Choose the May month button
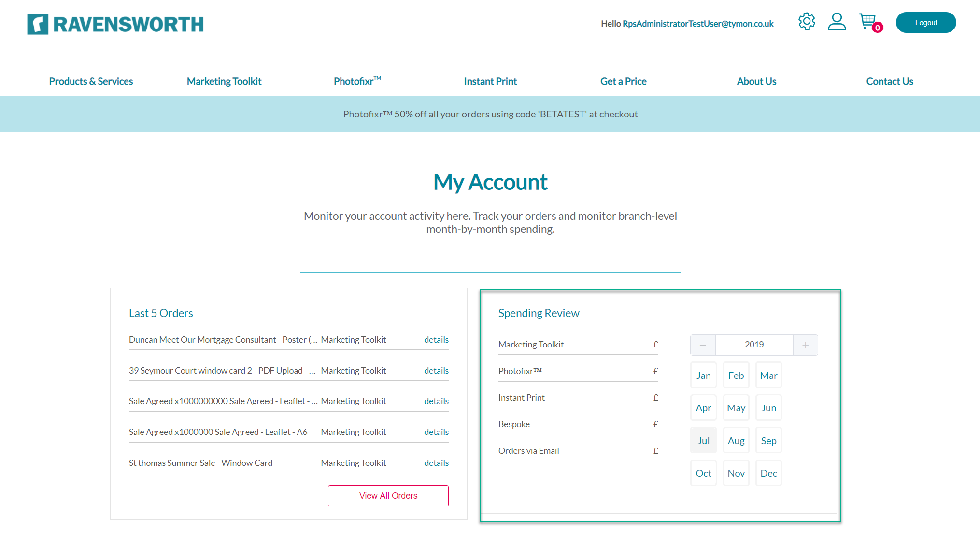The width and height of the screenshot is (980, 535). [736, 408]
